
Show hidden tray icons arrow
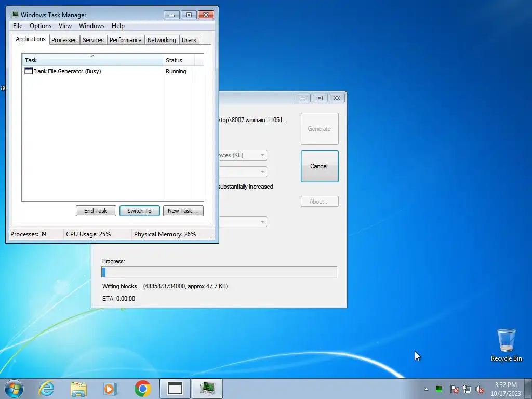[426, 389]
